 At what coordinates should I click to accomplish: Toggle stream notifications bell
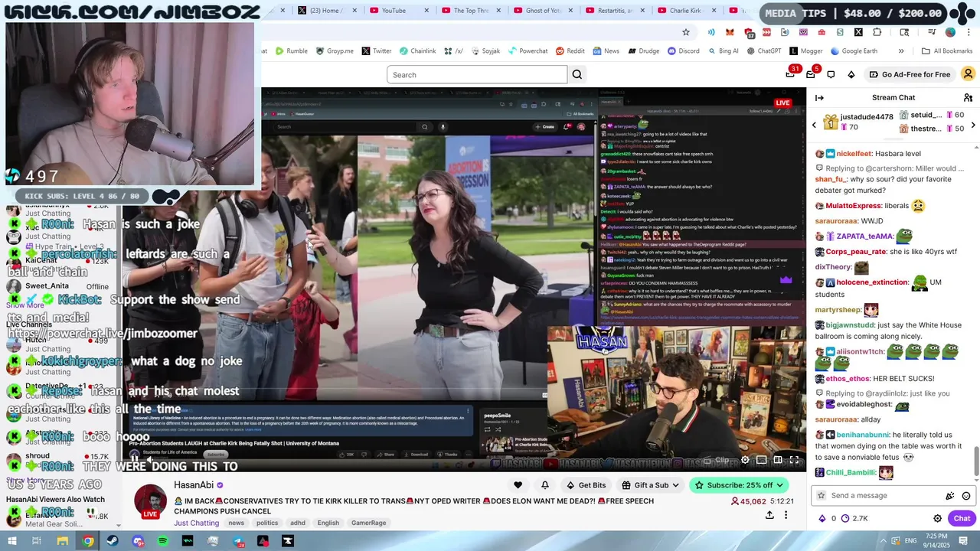[x=544, y=485]
